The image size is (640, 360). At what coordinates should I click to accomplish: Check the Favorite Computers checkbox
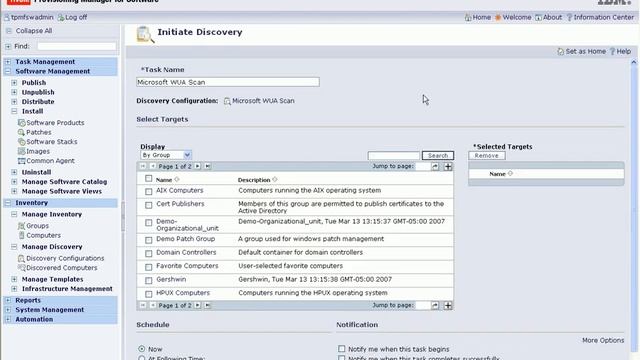click(x=149, y=267)
